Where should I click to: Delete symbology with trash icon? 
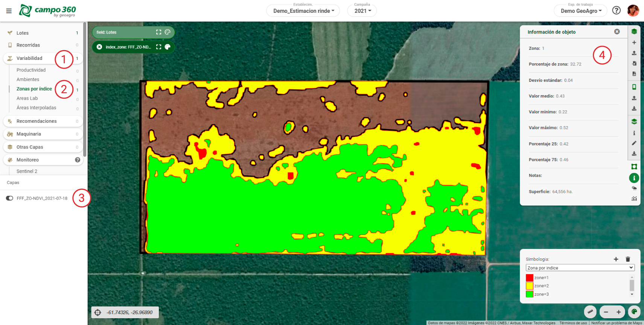pyautogui.click(x=628, y=259)
